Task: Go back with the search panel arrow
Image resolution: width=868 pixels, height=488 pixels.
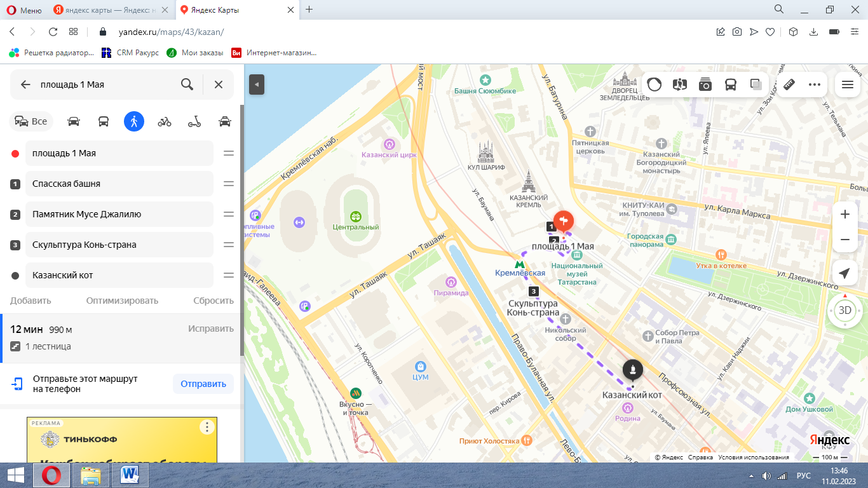Action: click(25, 85)
